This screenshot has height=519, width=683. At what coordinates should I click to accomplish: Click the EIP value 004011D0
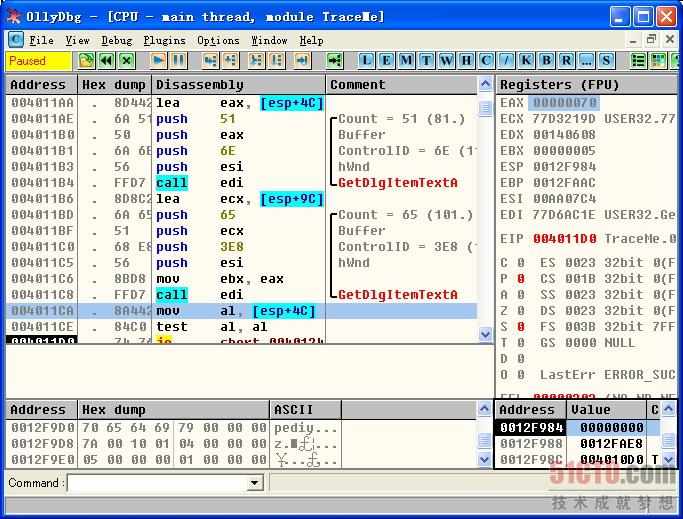tap(565, 239)
